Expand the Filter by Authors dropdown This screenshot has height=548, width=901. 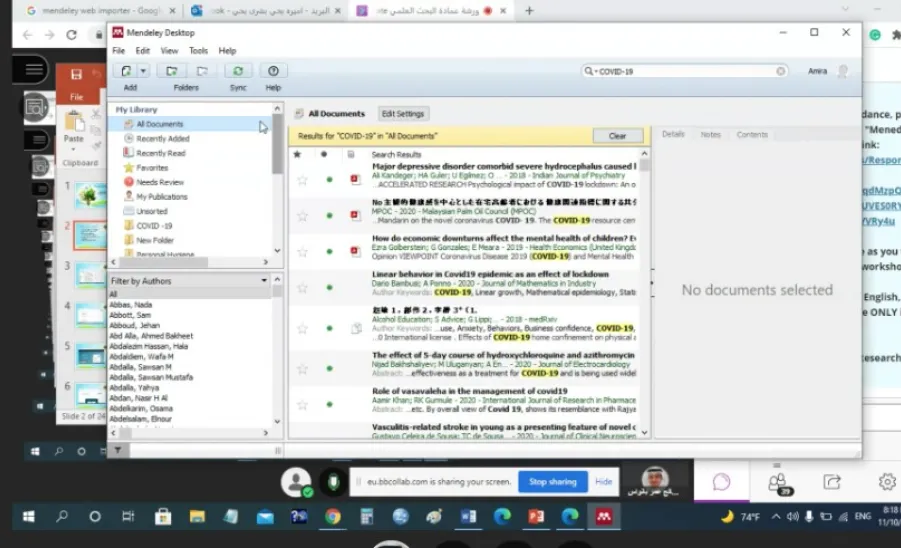264,280
